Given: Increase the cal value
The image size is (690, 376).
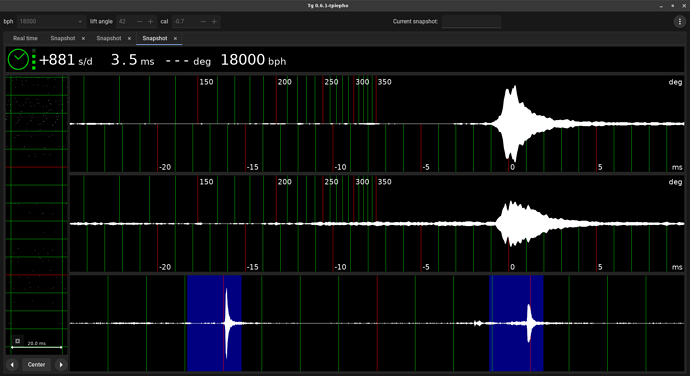Looking at the screenshot, I should coord(214,22).
